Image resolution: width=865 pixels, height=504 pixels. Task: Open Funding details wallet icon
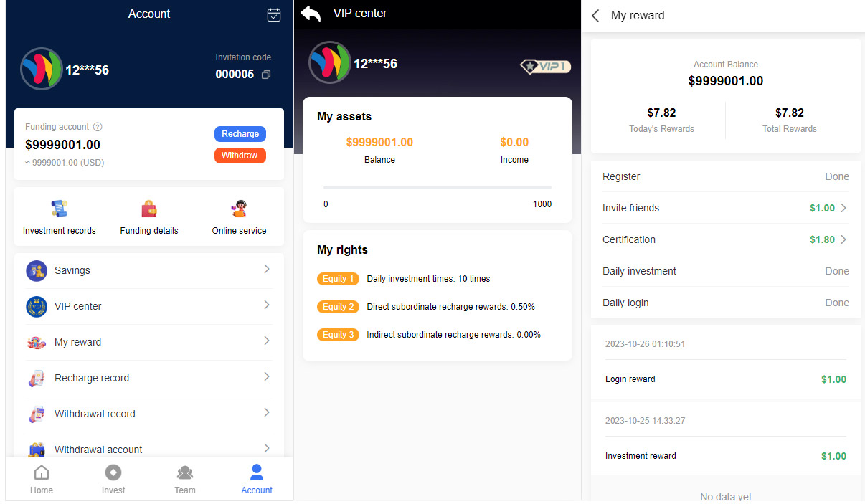tap(149, 209)
